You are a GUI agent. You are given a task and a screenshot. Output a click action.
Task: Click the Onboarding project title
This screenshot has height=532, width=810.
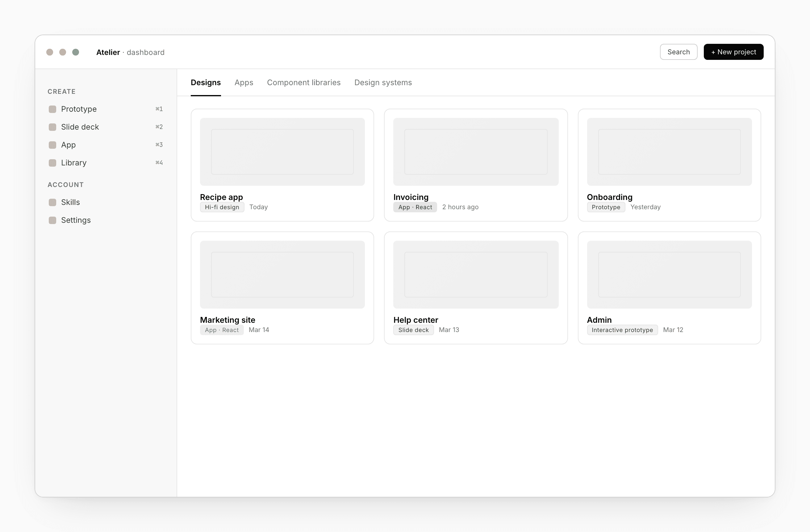coord(610,197)
